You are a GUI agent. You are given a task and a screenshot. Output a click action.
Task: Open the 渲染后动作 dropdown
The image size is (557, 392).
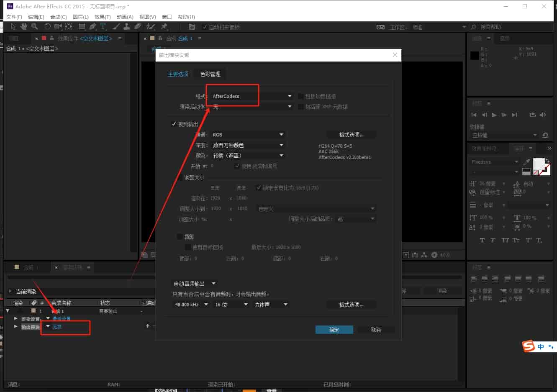coord(252,106)
